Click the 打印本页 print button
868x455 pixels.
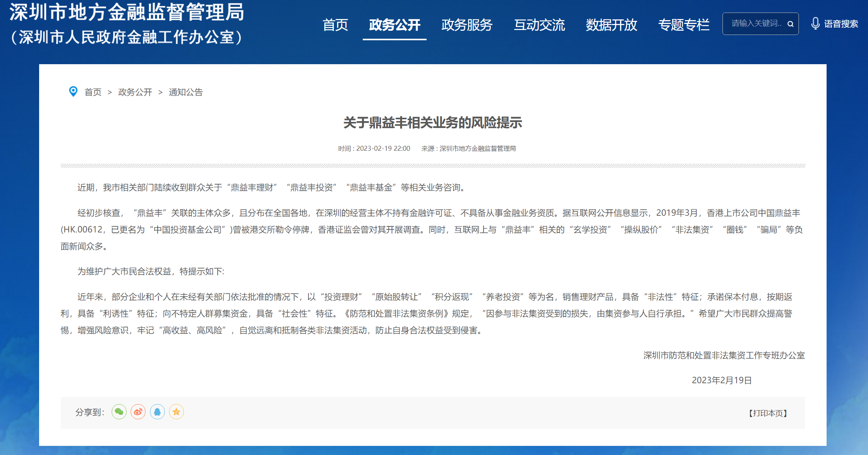(x=768, y=413)
